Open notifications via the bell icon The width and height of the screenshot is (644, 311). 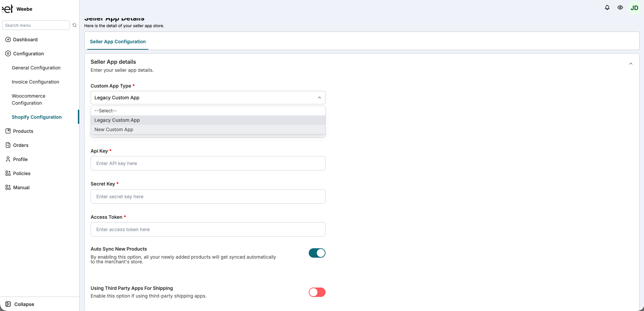click(x=607, y=7)
